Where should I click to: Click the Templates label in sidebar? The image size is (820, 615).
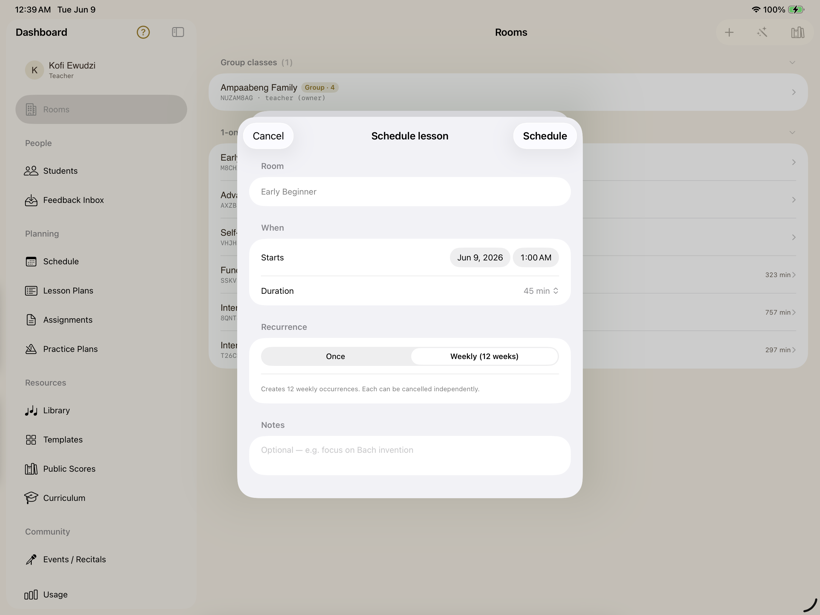63,440
